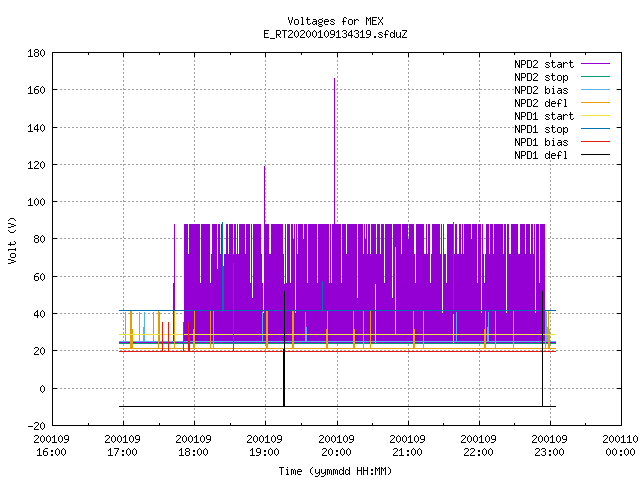Click the 'Volt (V)' y-axis label
Viewport: 640px width, 480px height.
13,241
